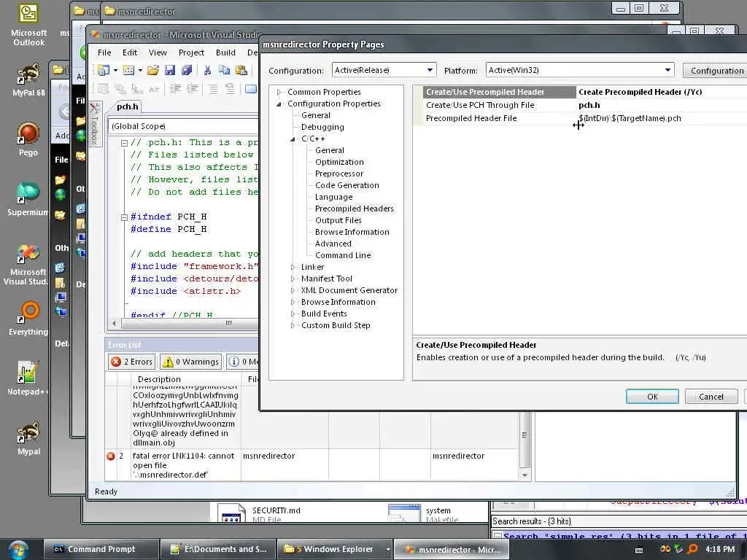Click the Copy icon in toolbar

[224, 70]
